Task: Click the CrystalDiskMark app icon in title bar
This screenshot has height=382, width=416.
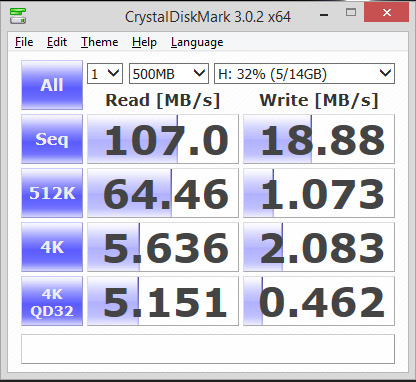Action: click(18, 16)
